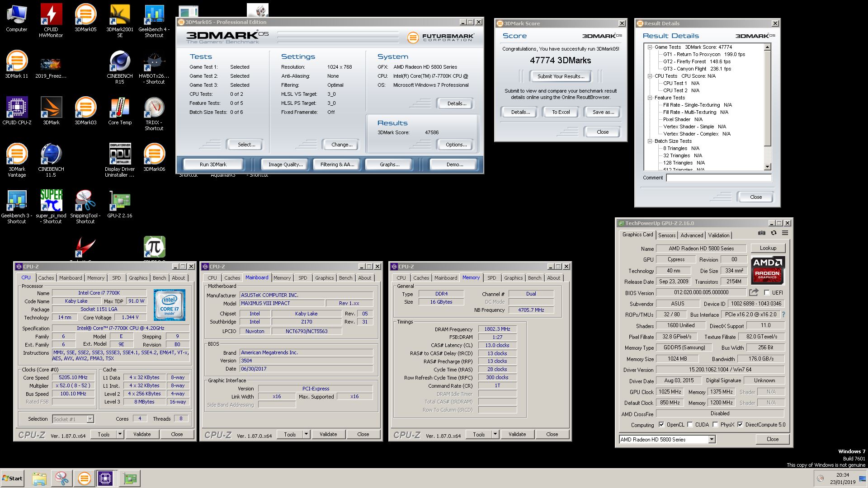Open the CPUID HWMonitor desktop icon
The height and width of the screenshot is (488, 868).
[51, 20]
